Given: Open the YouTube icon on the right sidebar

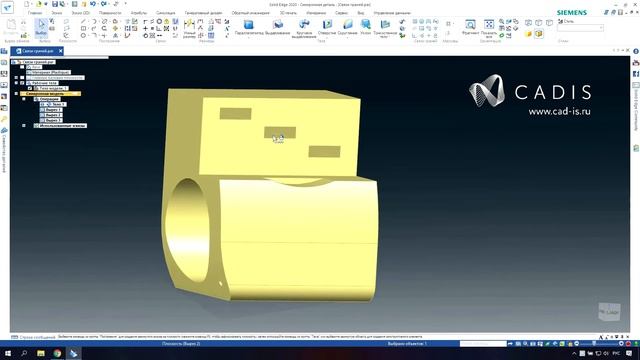Looking at the screenshot, I should 636,63.
